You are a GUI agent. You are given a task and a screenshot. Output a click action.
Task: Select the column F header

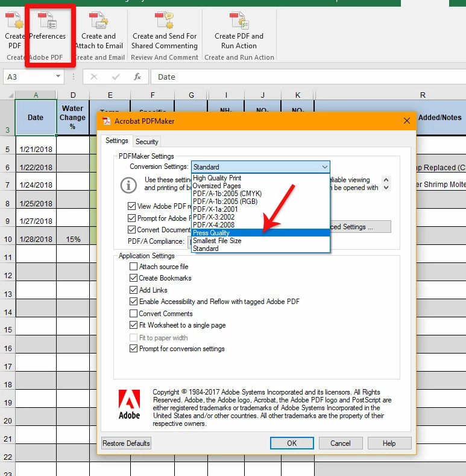[153, 95]
